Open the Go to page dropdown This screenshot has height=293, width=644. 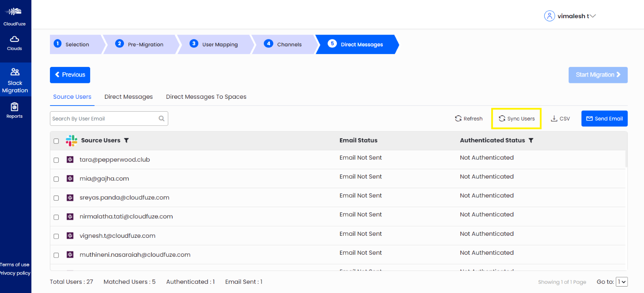click(x=621, y=282)
